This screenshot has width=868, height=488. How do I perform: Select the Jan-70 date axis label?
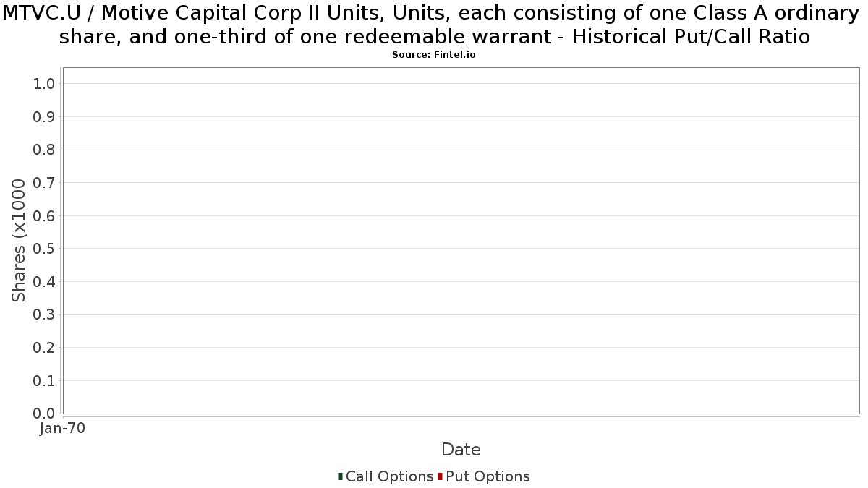[x=63, y=429]
